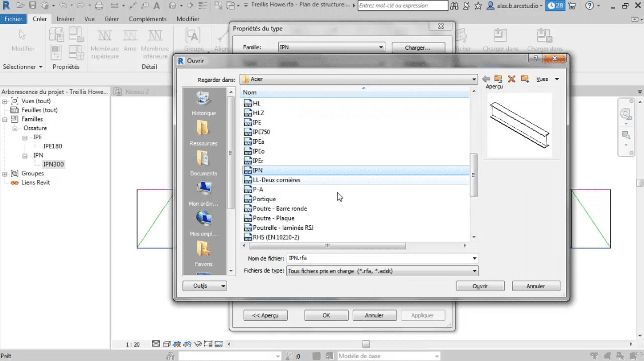
Task: Open the Gérer ribbon tab
Action: pyautogui.click(x=111, y=19)
